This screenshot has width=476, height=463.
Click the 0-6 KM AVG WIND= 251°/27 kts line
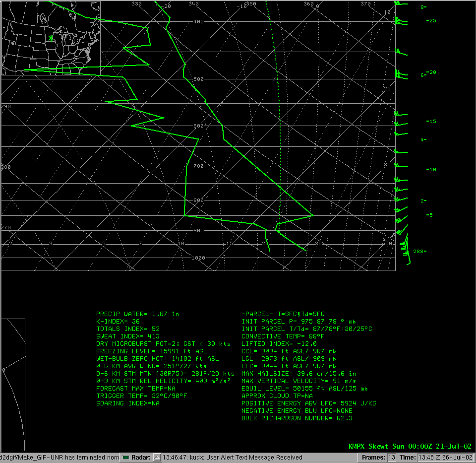tap(152, 366)
